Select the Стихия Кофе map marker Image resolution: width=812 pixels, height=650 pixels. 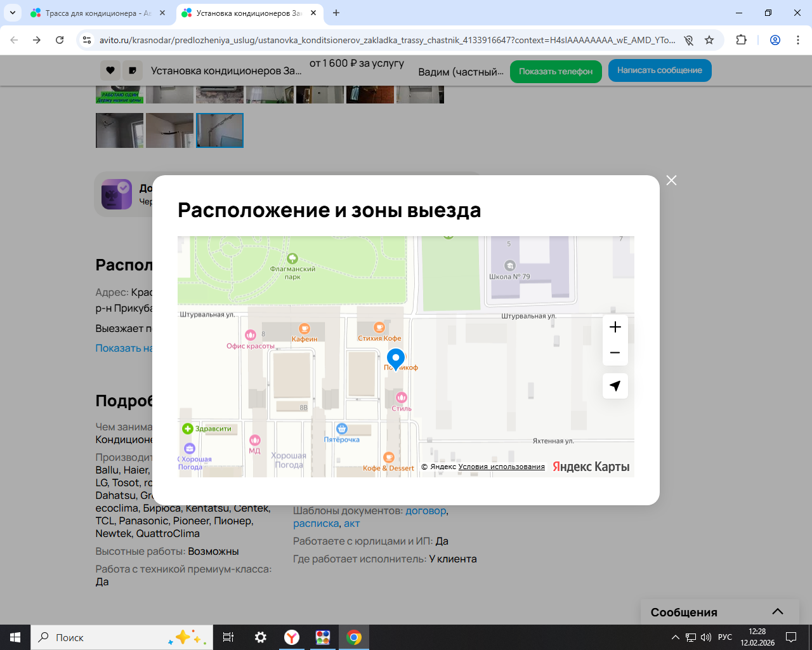(x=379, y=328)
